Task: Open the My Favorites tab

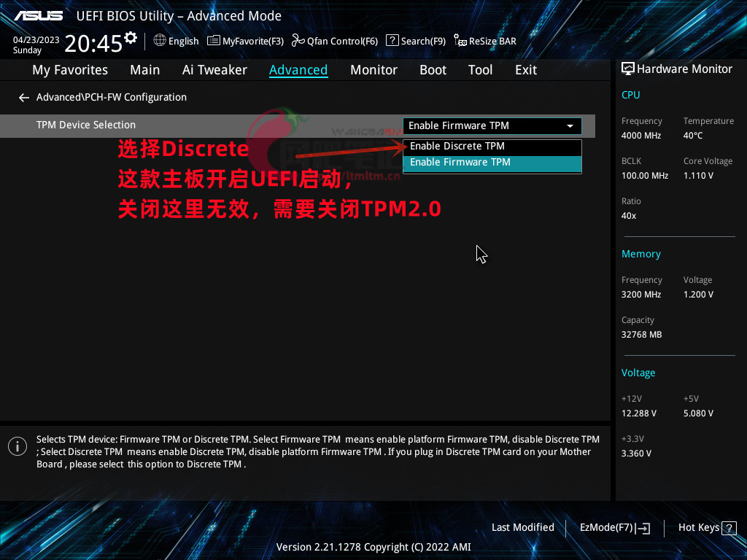Action: pyautogui.click(x=70, y=70)
